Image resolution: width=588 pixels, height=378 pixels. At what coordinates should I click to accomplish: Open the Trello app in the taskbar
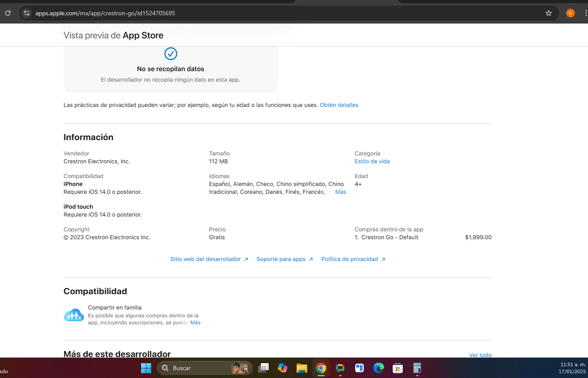click(x=360, y=368)
